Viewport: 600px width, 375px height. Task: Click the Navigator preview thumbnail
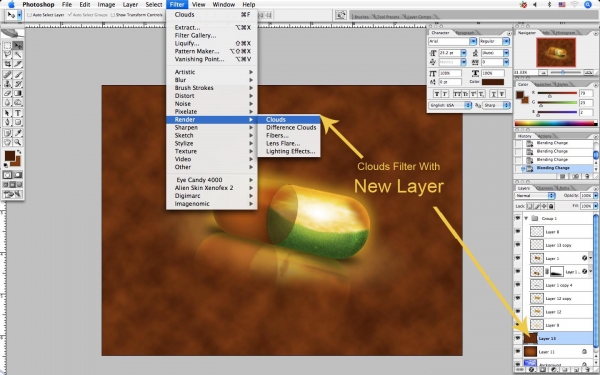pyautogui.click(x=556, y=52)
